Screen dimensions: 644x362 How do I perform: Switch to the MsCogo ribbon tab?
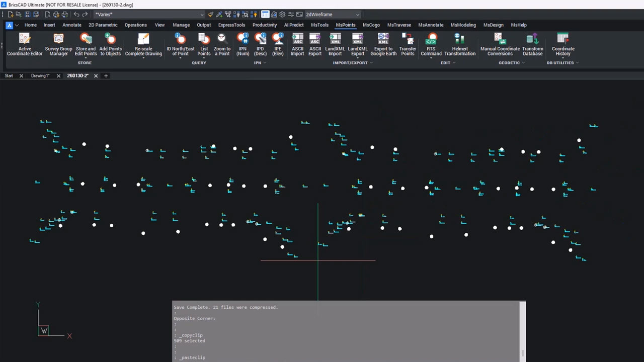tap(371, 25)
